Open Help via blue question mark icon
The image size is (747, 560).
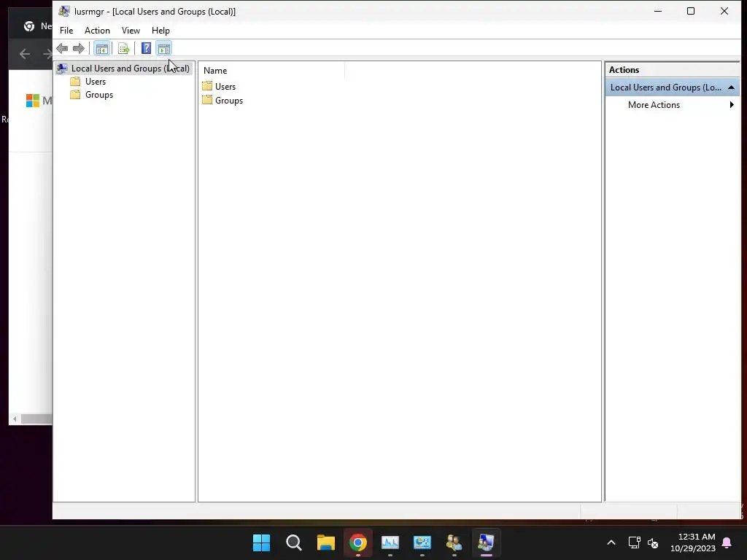[x=146, y=48]
